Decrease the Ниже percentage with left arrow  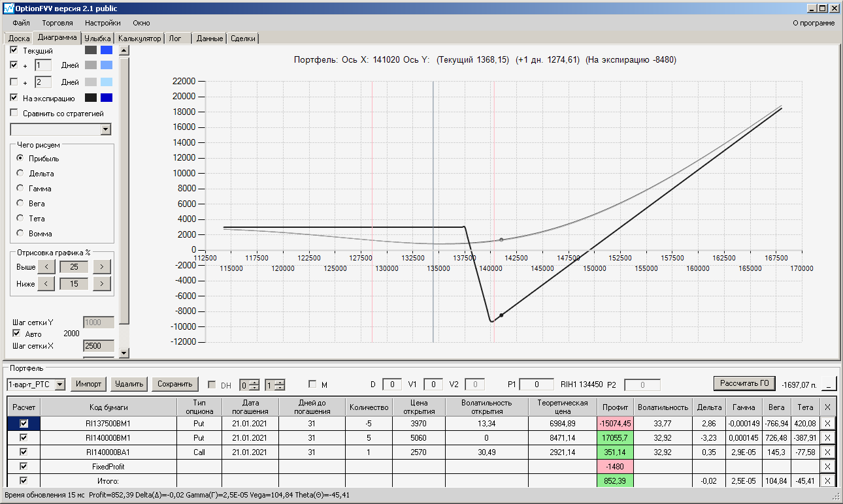(46, 283)
